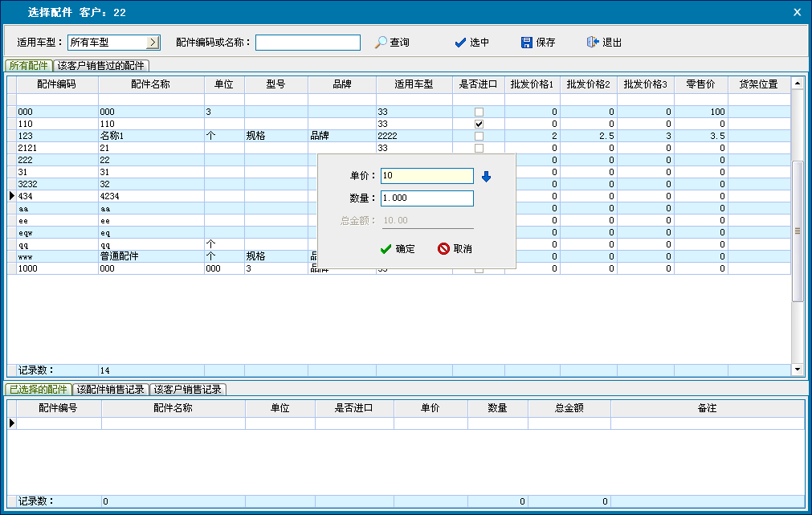Screen dimensions: 812x515
Task: Click the 数量 quantity input field
Action: [x=426, y=198]
